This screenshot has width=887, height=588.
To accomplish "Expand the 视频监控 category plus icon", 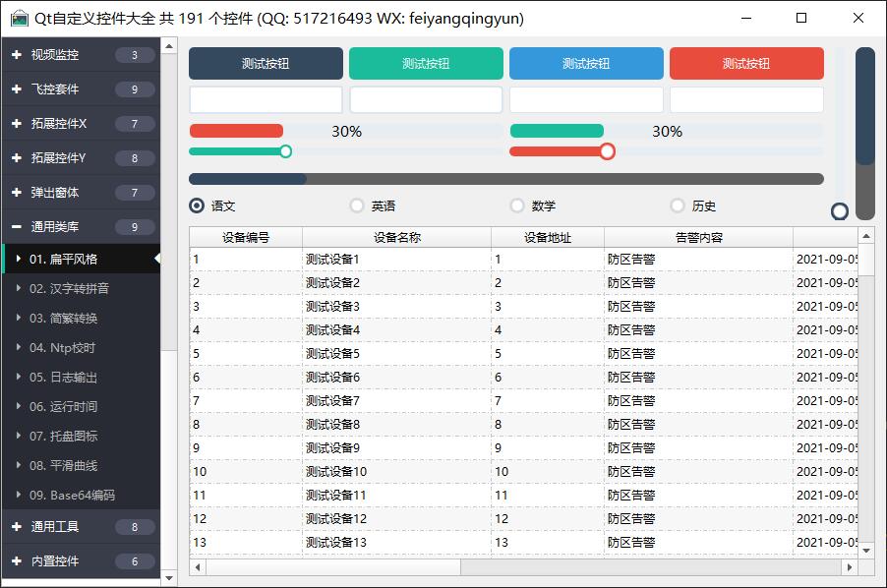I will pos(17,55).
